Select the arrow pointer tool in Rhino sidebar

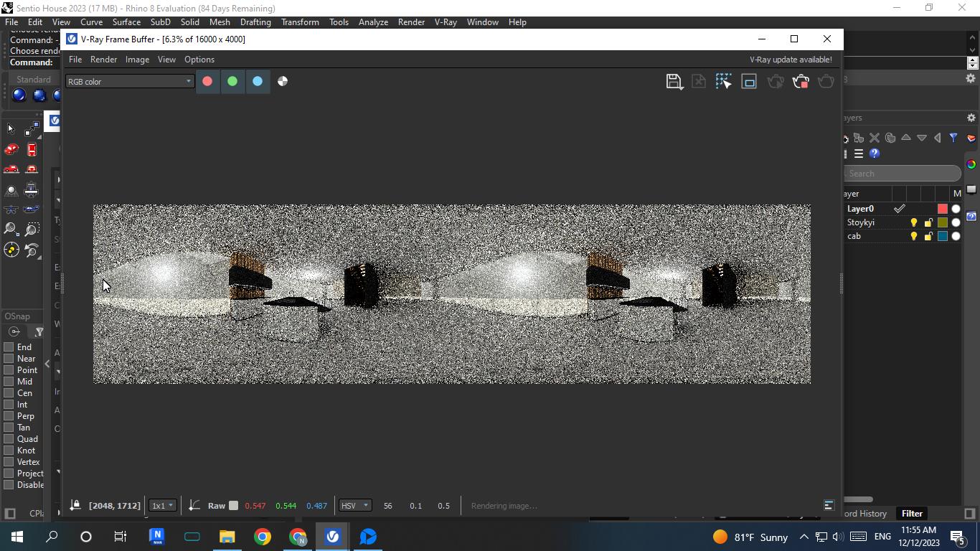11,129
